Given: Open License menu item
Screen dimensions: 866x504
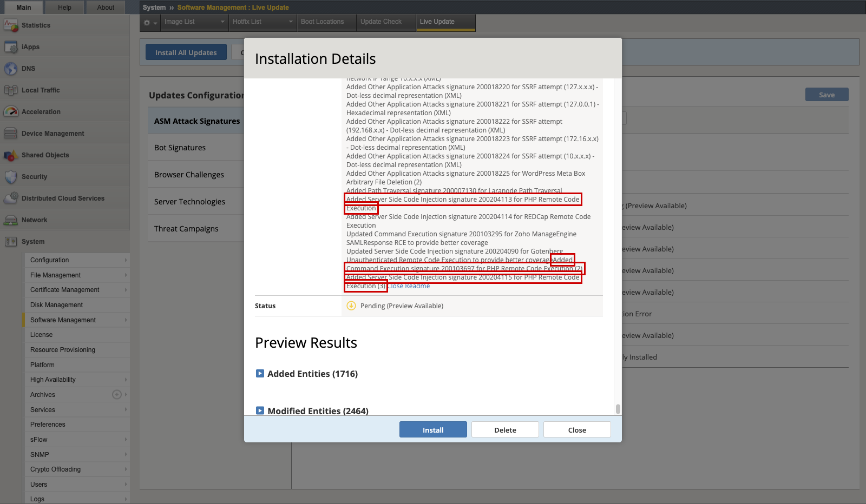Looking at the screenshot, I should click(77, 335).
